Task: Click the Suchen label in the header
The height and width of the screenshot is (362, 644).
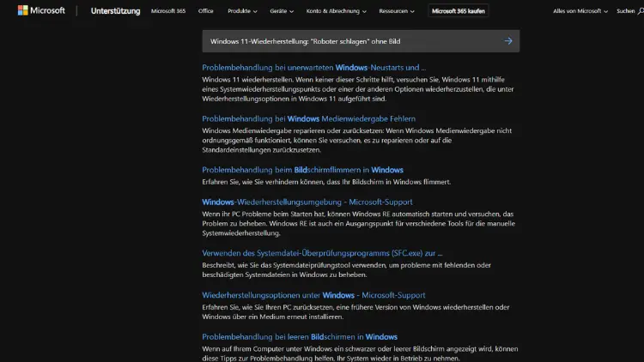Action: coord(625,11)
